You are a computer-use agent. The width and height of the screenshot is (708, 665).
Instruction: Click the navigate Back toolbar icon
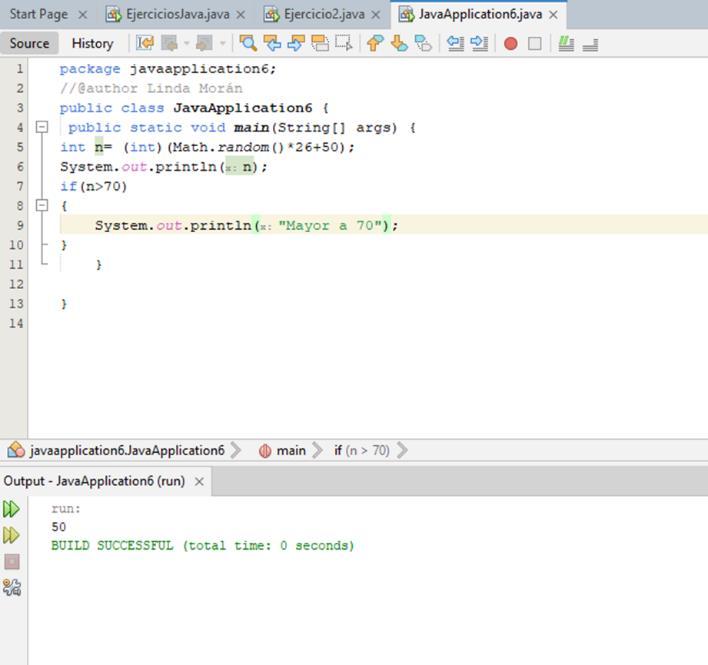[170, 43]
